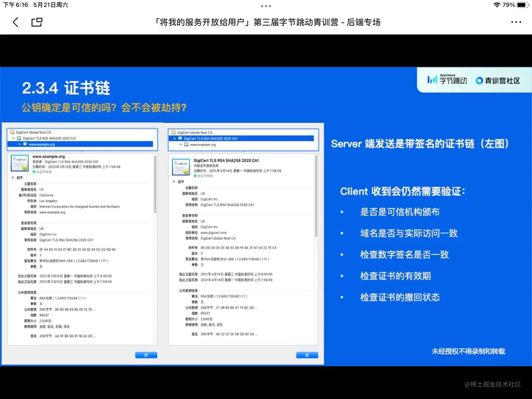Click the California value

(x=46, y=195)
